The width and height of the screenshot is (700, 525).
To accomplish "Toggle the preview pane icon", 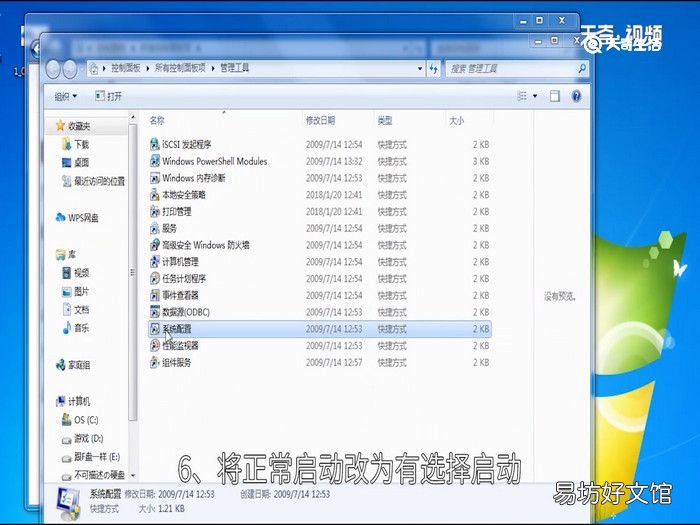I will coord(554,96).
